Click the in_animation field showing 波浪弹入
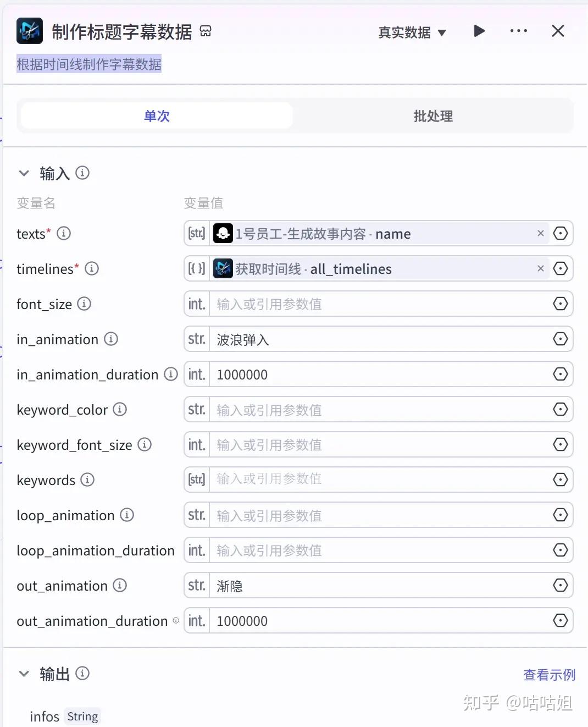Screen dimensions: 588x727 (x=379, y=339)
